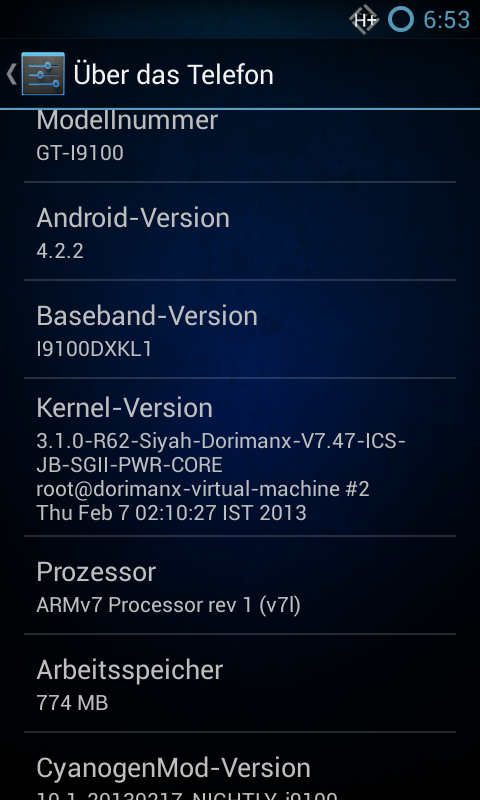480x800 pixels.
Task: Tap the 6:53 clock in status bar
Action: tap(446, 20)
